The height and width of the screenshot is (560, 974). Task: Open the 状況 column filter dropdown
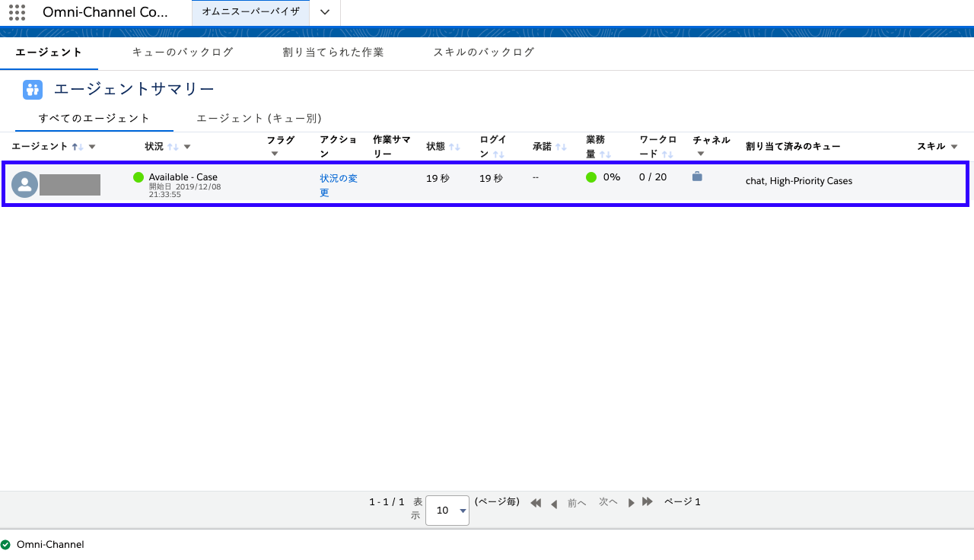(187, 146)
